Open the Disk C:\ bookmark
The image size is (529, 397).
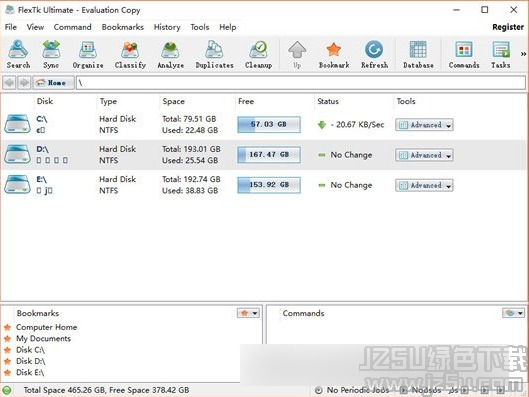coord(30,350)
